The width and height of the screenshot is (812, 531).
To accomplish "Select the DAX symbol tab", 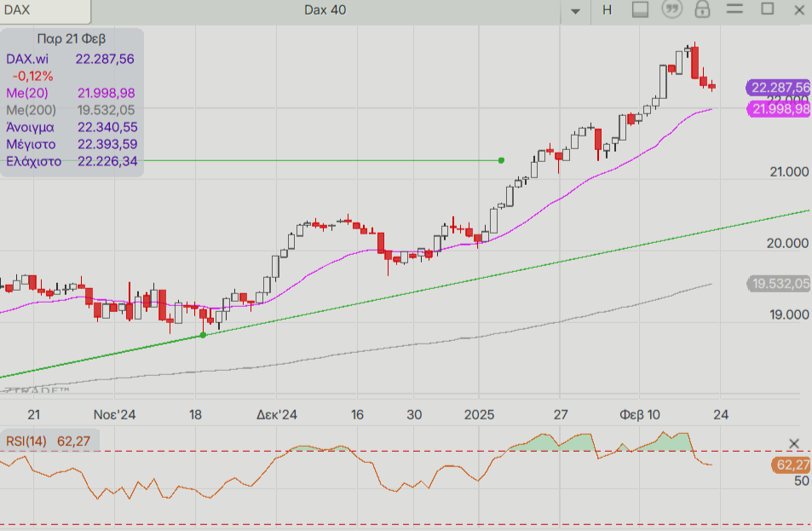I will 45,10.
